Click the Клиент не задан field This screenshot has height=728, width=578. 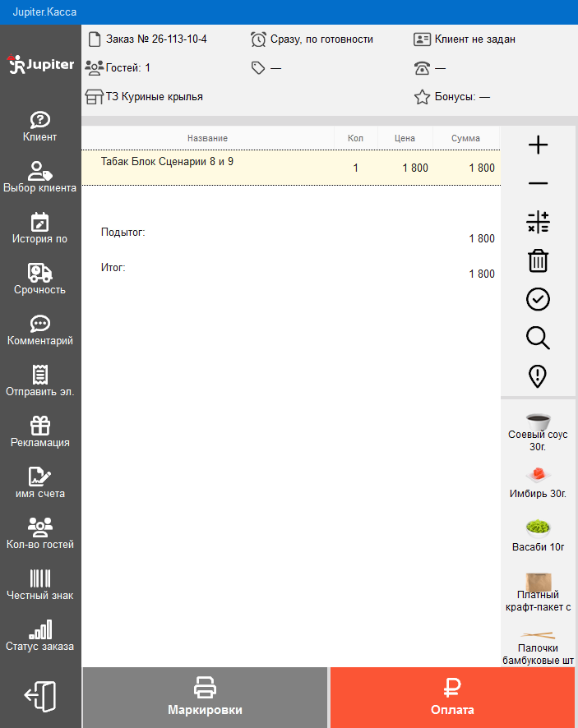tap(465, 39)
